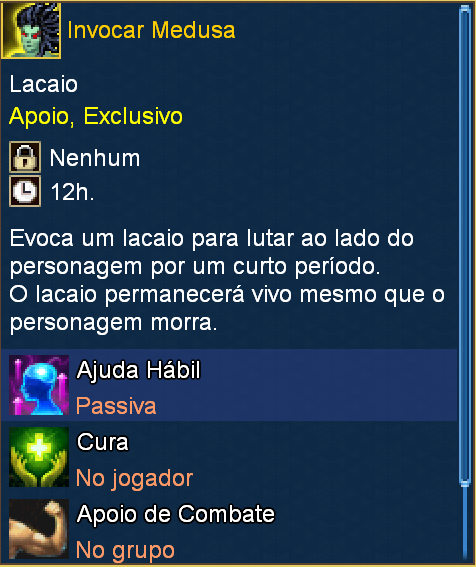Click the Apoio, Exclusivo tag text
Viewport: 476px width, 567px height.
[x=96, y=116]
